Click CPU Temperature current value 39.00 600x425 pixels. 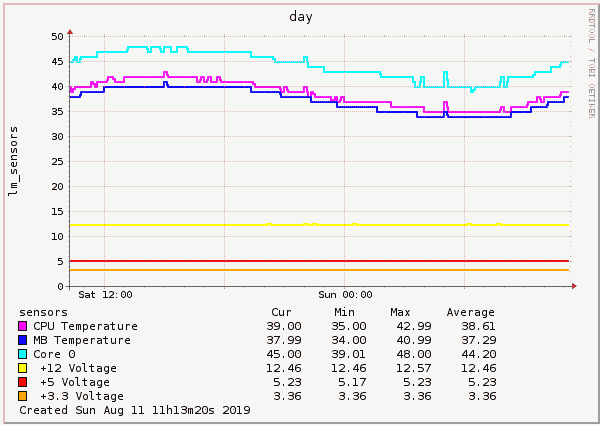click(284, 326)
